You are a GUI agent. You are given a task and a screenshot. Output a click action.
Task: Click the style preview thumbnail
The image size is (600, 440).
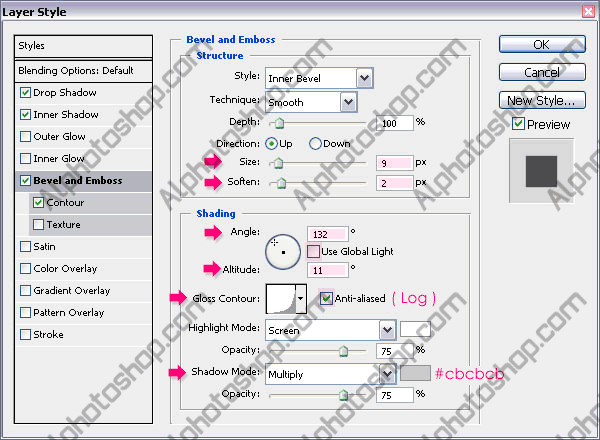pos(541,171)
